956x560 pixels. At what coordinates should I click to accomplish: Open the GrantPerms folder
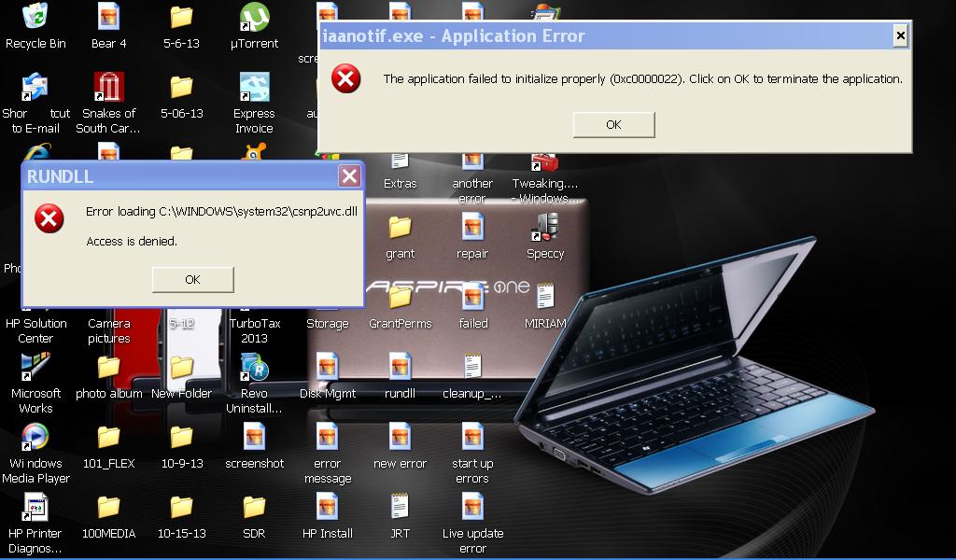click(x=400, y=298)
